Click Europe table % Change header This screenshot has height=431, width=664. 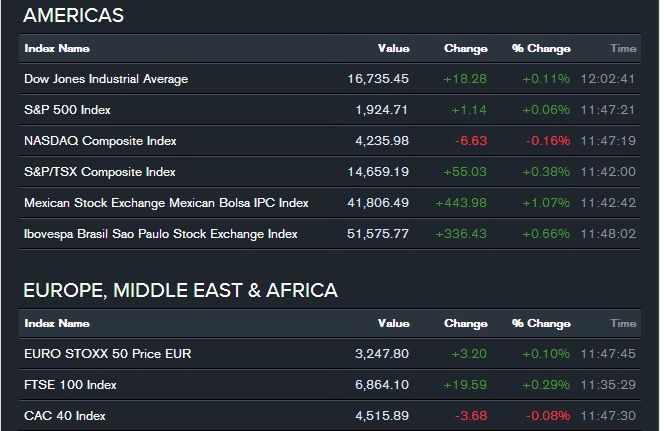click(541, 324)
